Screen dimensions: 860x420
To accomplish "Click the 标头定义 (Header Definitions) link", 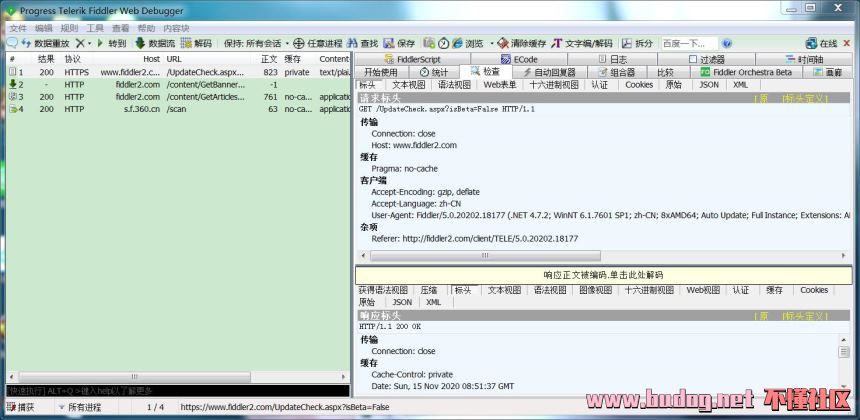I will tap(807, 98).
